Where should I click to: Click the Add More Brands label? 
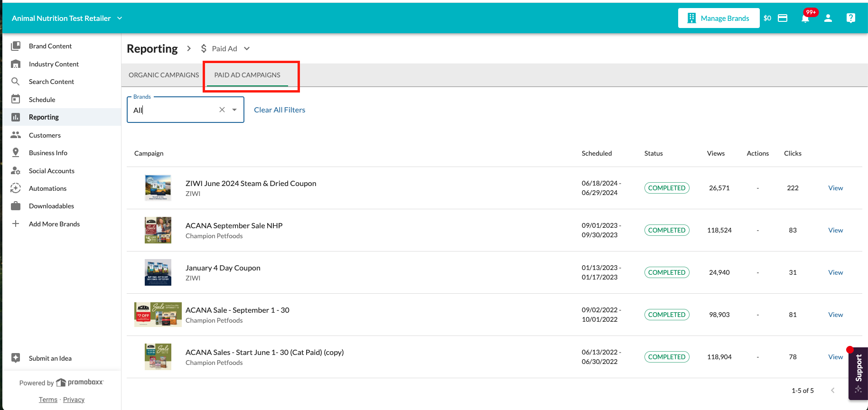click(54, 224)
